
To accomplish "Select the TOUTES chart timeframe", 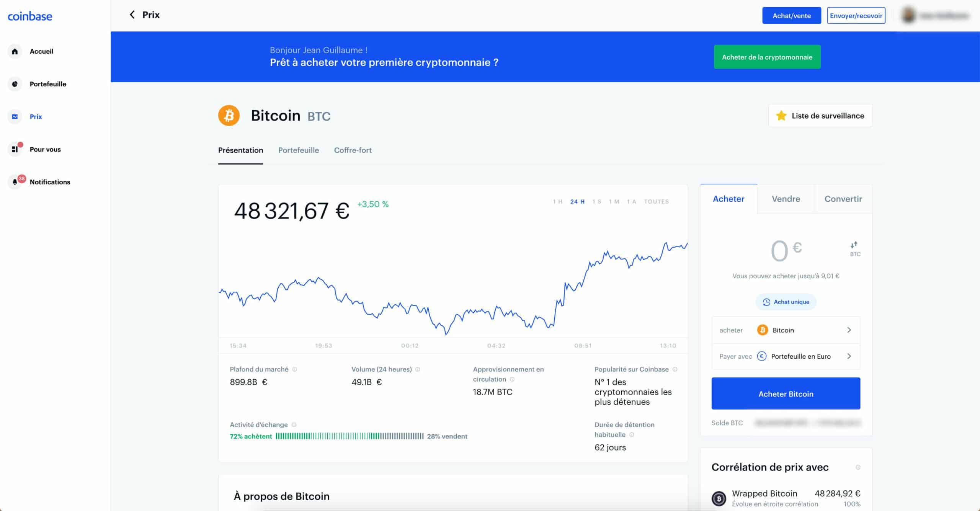I will tap(656, 202).
